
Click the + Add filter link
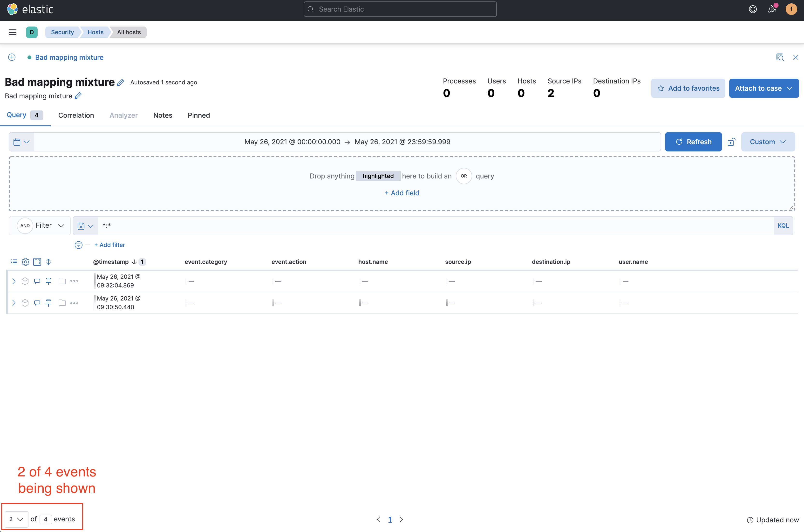109,245
